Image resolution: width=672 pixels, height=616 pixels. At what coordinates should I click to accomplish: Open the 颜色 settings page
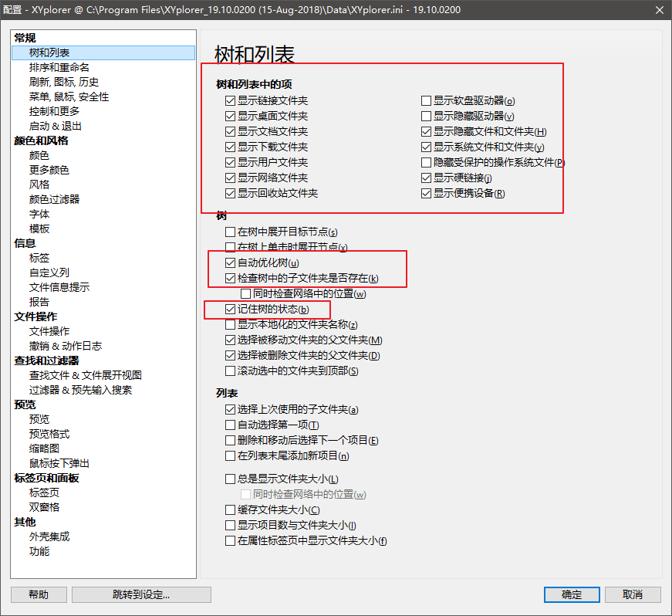[39, 155]
